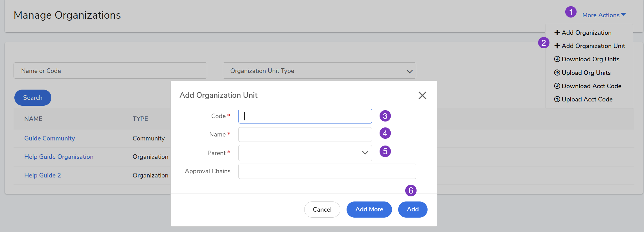The image size is (644, 232).
Task: Open the Help Guide Organisation link
Action: (x=59, y=157)
